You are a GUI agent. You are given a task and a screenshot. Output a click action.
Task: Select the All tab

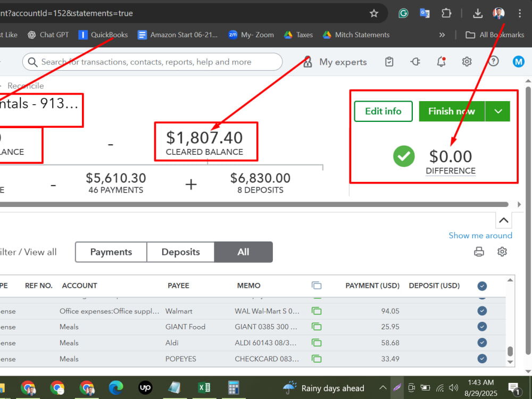243,252
